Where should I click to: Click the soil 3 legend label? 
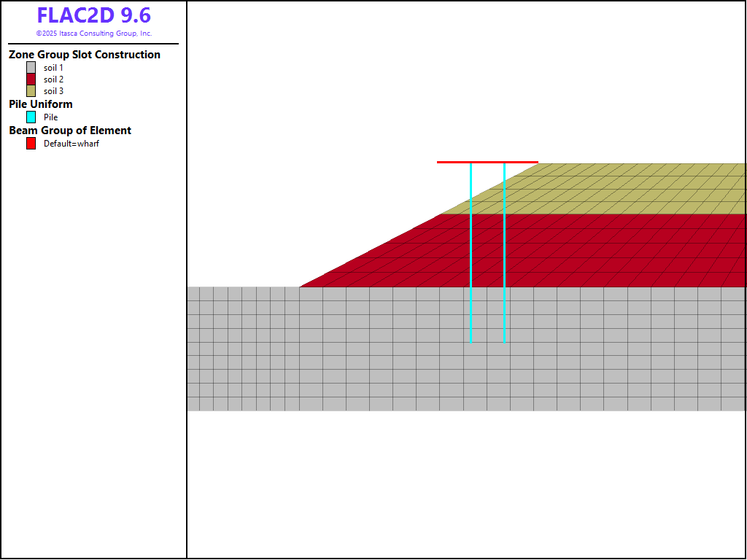pos(53,91)
